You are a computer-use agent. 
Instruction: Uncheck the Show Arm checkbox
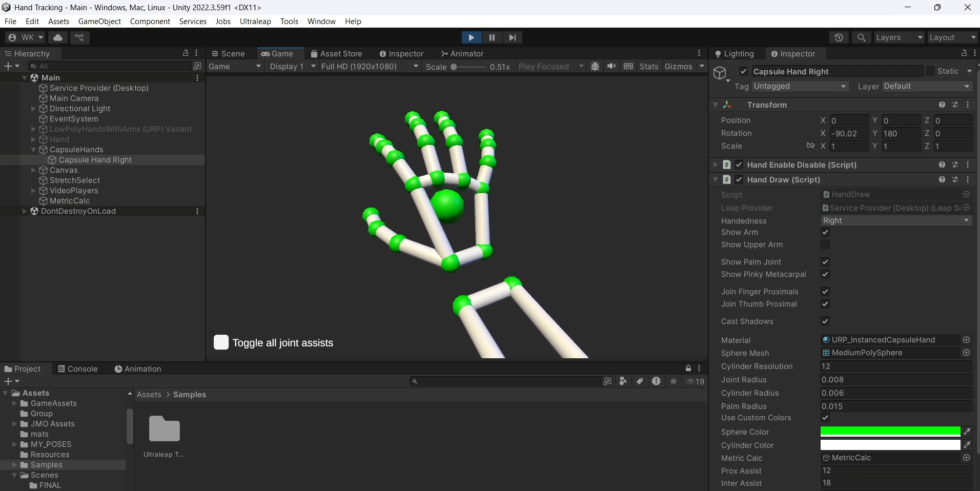825,232
